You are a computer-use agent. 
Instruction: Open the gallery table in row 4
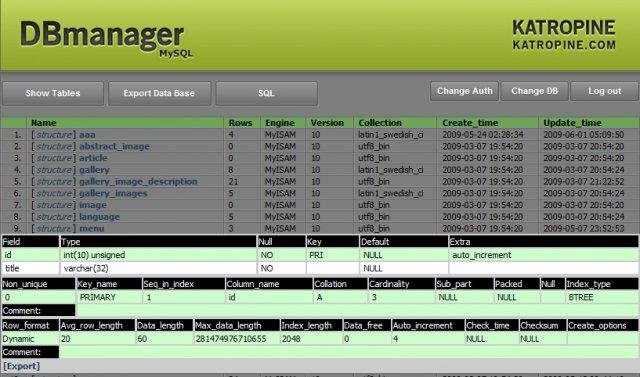pyautogui.click(x=94, y=170)
